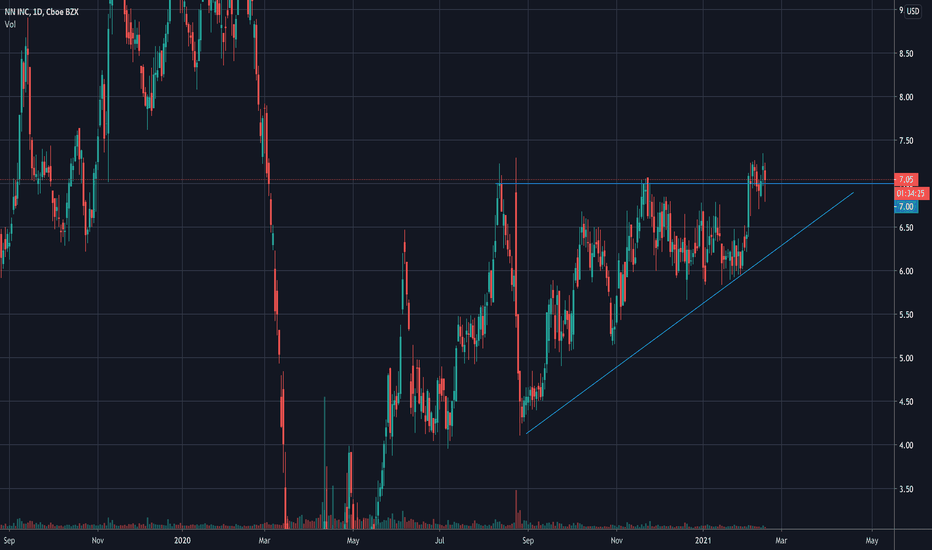This screenshot has width=932, height=550.
Task: Click the blue 7.00 price label
Action: point(906,206)
